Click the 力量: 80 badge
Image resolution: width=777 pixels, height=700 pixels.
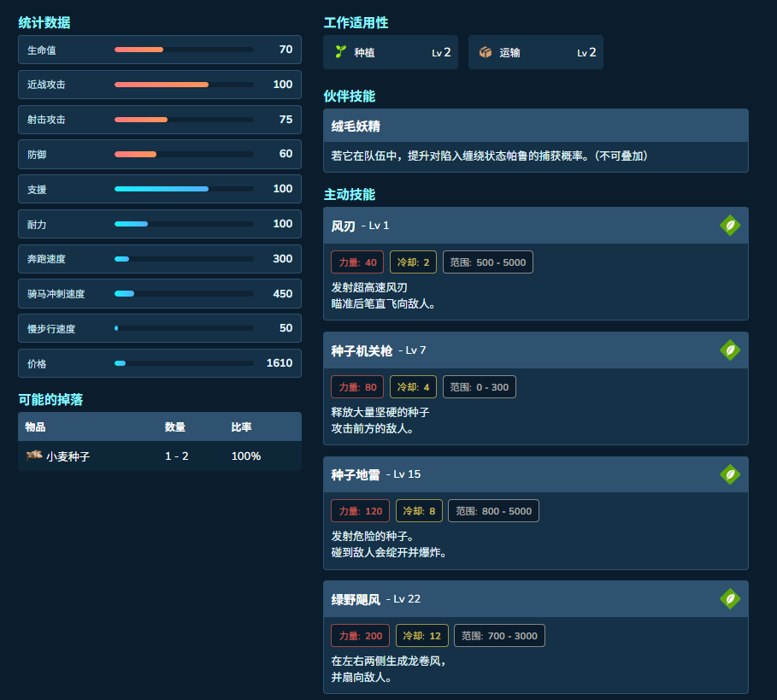pos(357,387)
